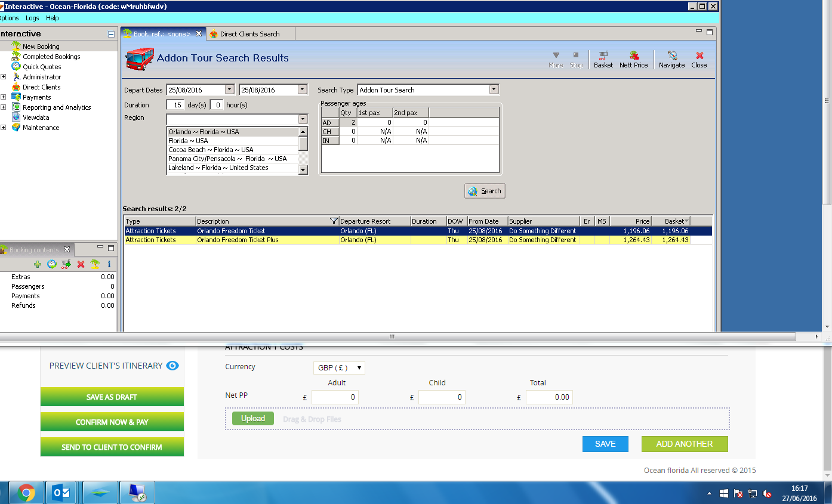Expand the Administrator tree node
Viewport: 832px width, 504px height.
pyautogui.click(x=4, y=77)
